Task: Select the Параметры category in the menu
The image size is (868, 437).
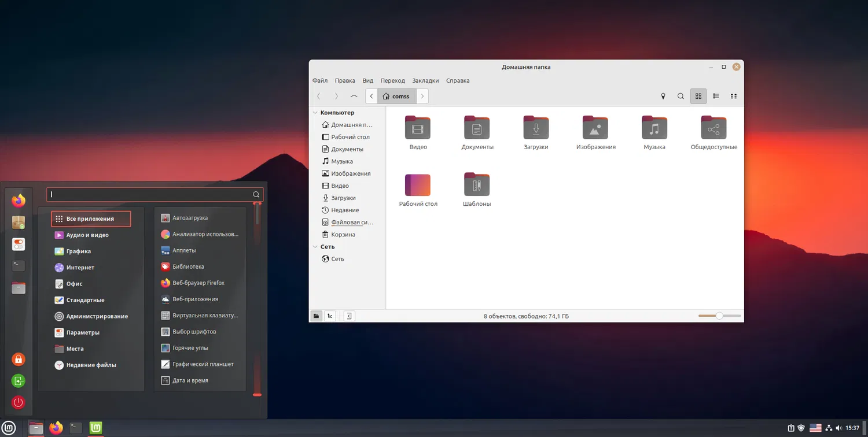Action: 91,332
